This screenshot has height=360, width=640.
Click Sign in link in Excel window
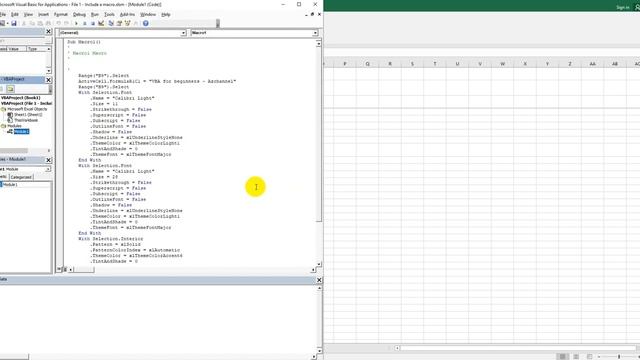622,7
